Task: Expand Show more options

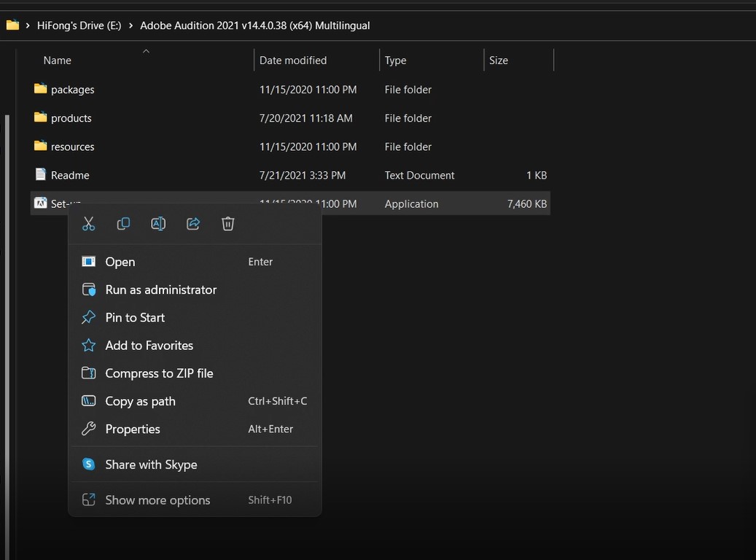Action: coord(157,500)
